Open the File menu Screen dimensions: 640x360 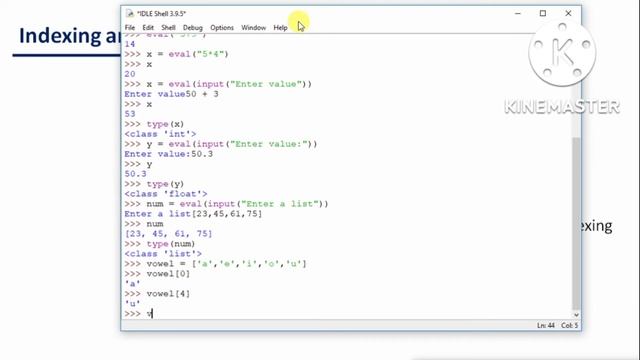[x=130, y=28]
